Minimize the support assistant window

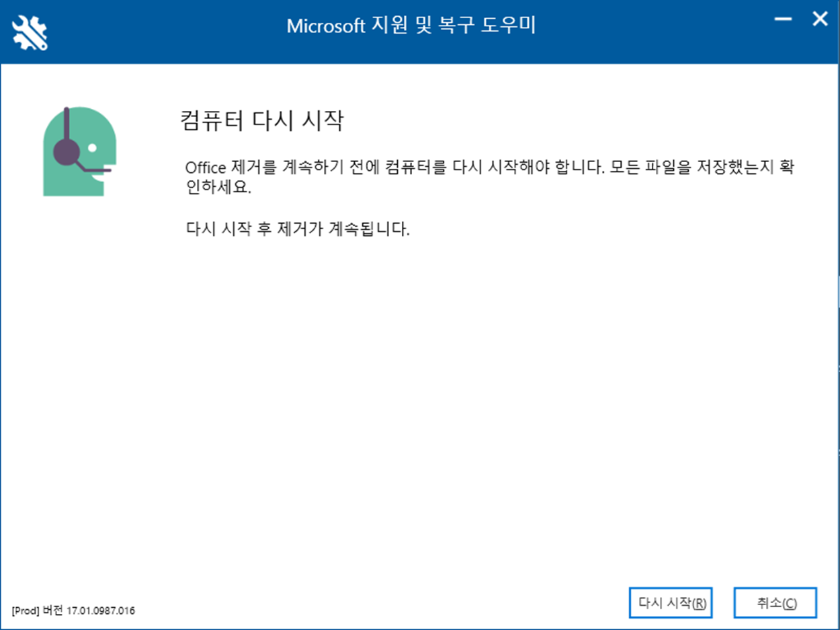[782, 19]
